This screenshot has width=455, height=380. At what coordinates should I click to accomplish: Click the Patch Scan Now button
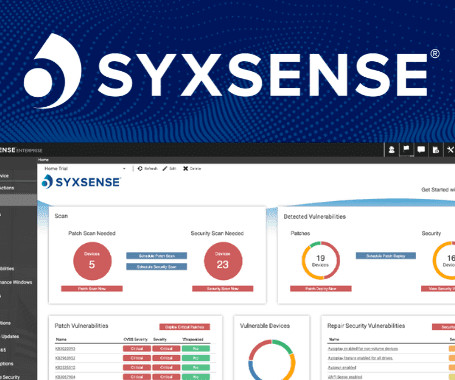click(x=92, y=289)
